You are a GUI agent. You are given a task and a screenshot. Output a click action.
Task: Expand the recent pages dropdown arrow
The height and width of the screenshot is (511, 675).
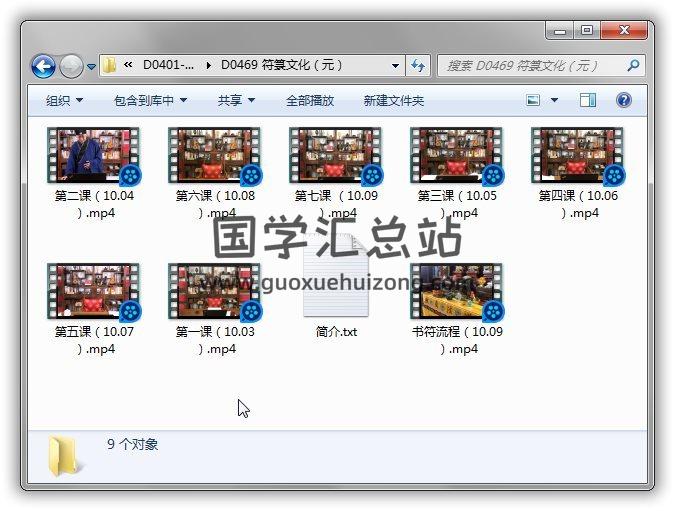(x=92, y=67)
